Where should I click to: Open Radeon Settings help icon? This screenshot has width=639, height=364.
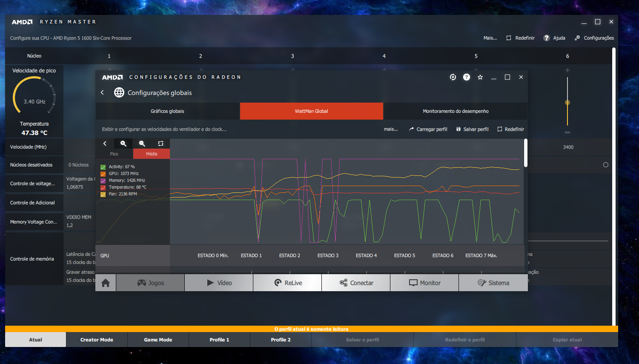point(467,77)
